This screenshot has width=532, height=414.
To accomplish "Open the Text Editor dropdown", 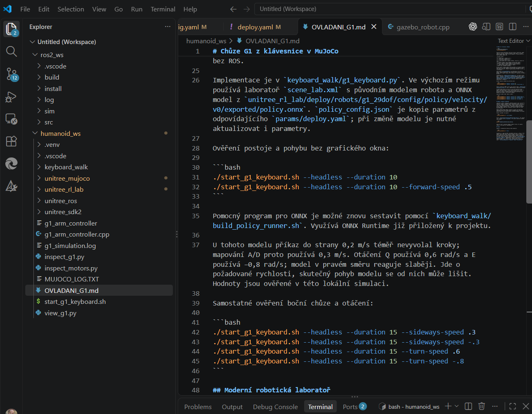I will (514, 41).
